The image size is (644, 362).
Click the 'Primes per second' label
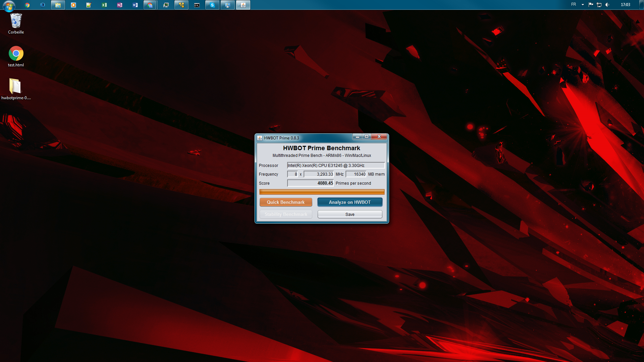353,183
